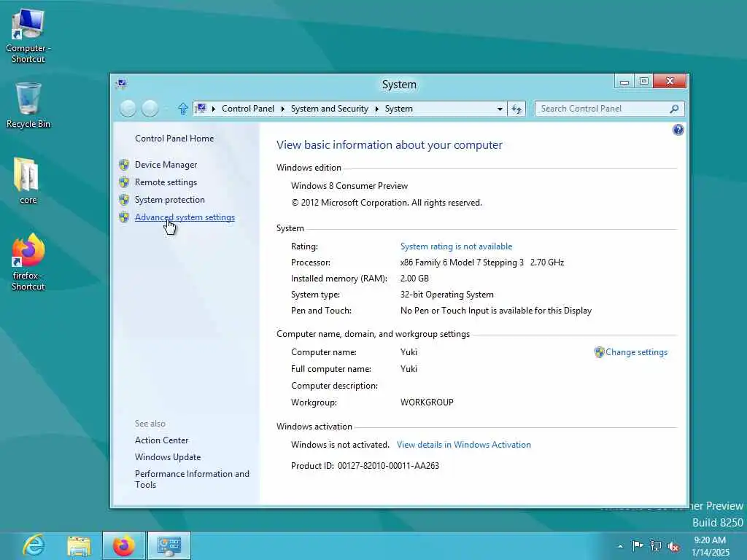Click the Action Center flag tray icon
Screen dimensions: 747x560
(638, 545)
